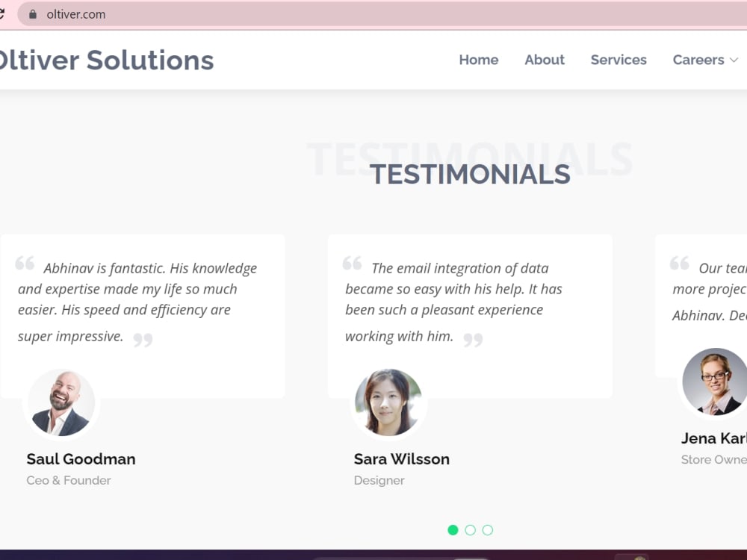Select the first testimonial carousel dot
Image resolution: width=747 pixels, height=560 pixels.
click(x=453, y=530)
